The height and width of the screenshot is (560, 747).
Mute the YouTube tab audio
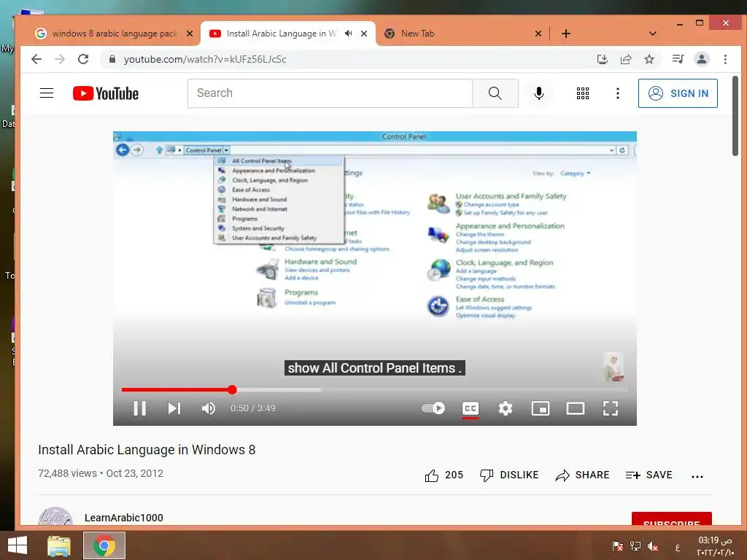[348, 34]
